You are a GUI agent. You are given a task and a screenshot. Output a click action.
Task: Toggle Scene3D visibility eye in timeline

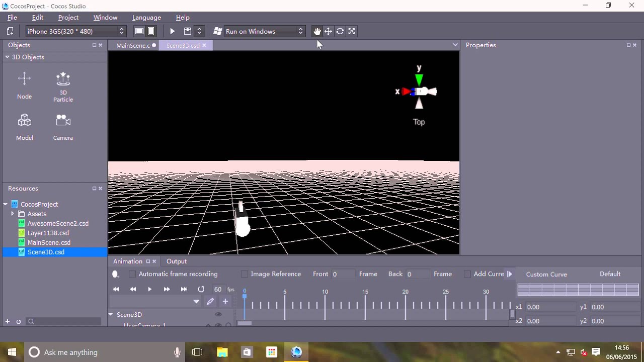point(218,314)
